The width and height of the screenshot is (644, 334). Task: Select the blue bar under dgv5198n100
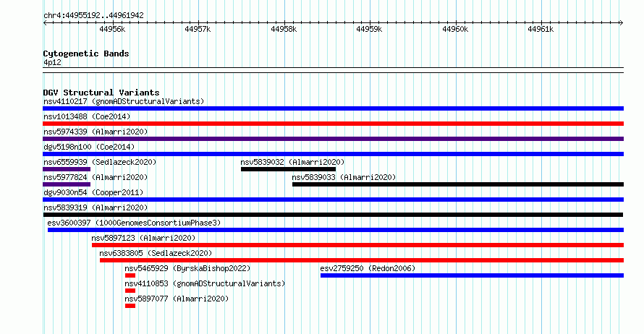[333, 154]
